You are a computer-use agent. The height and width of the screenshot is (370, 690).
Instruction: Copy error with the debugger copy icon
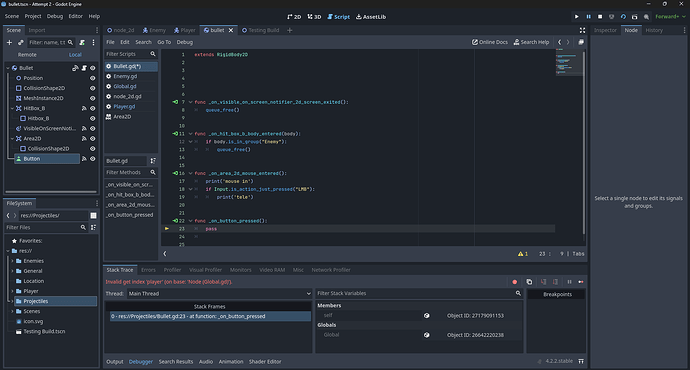pyautogui.click(x=529, y=282)
